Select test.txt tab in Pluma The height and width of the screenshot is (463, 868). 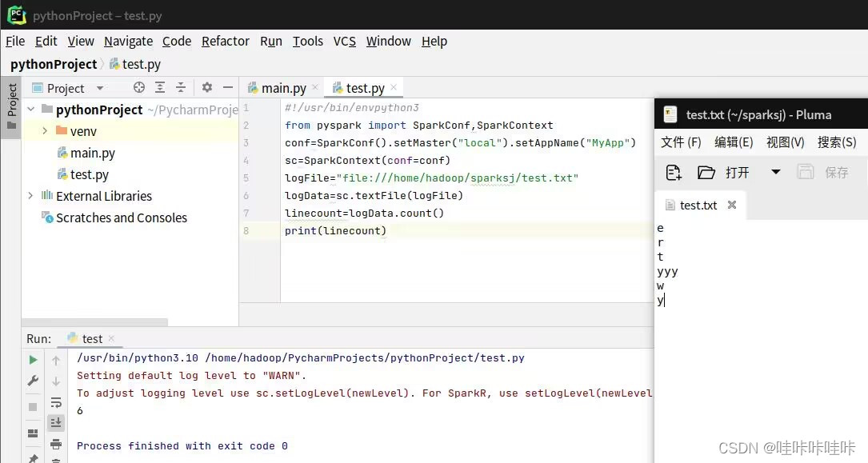pos(698,206)
